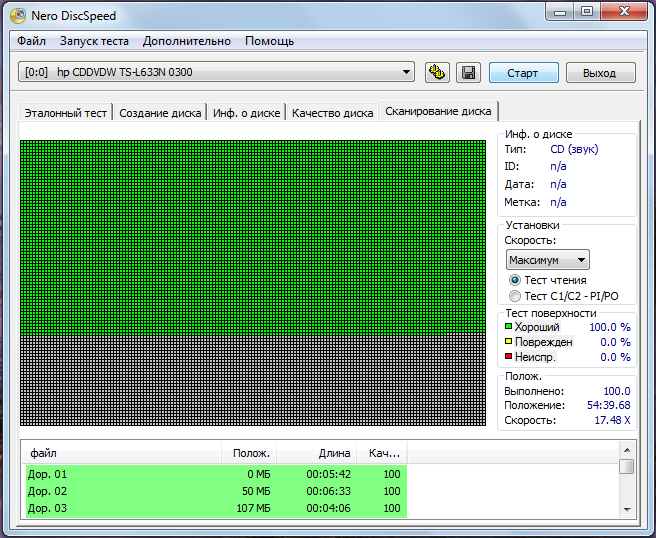Click the Полож. column header
Screen dimensions: 656x538
(249, 453)
